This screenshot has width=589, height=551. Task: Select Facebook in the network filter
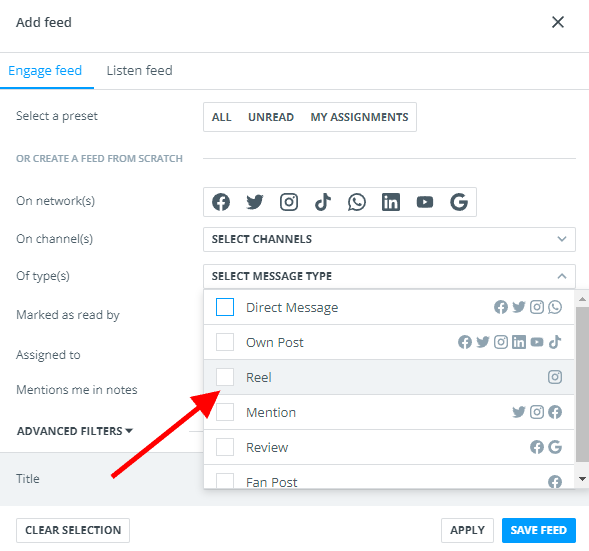(221, 202)
